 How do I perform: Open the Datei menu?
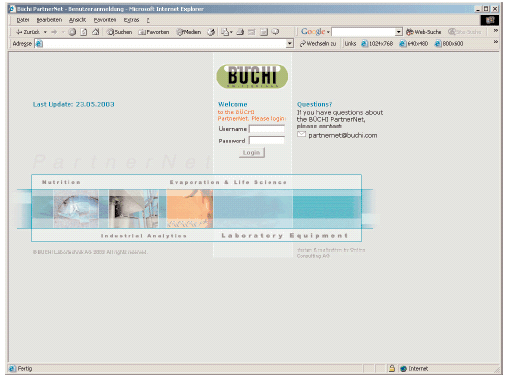(23, 20)
